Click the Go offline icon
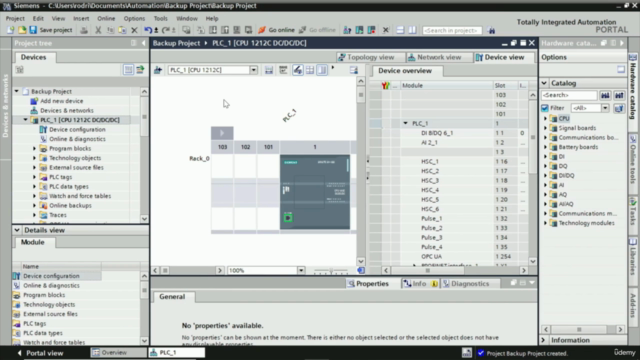This screenshot has width=640, height=360. click(302, 30)
